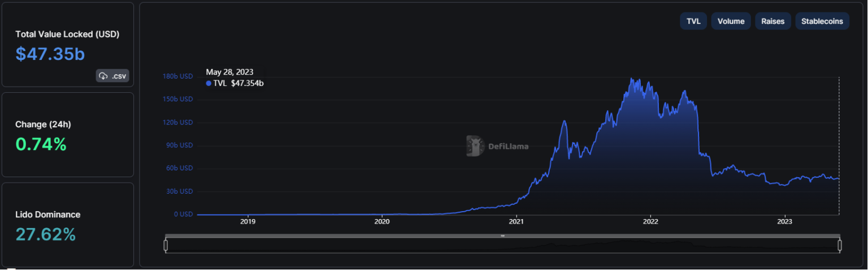
Task: Turn on the Stablecoins series
Action: (822, 21)
